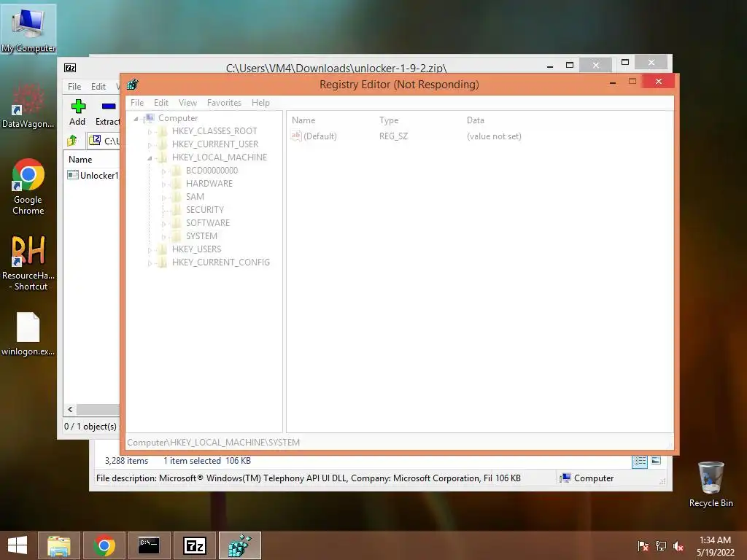The image size is (747, 560).
Task: Expand the SYSTEM key arrow
Action: point(163,237)
